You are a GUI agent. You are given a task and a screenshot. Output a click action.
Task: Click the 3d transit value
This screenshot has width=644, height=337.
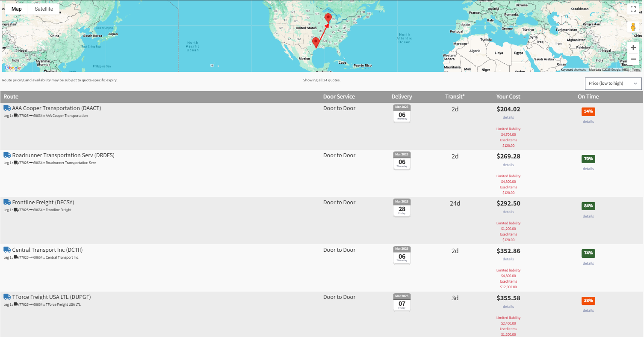(x=455, y=298)
